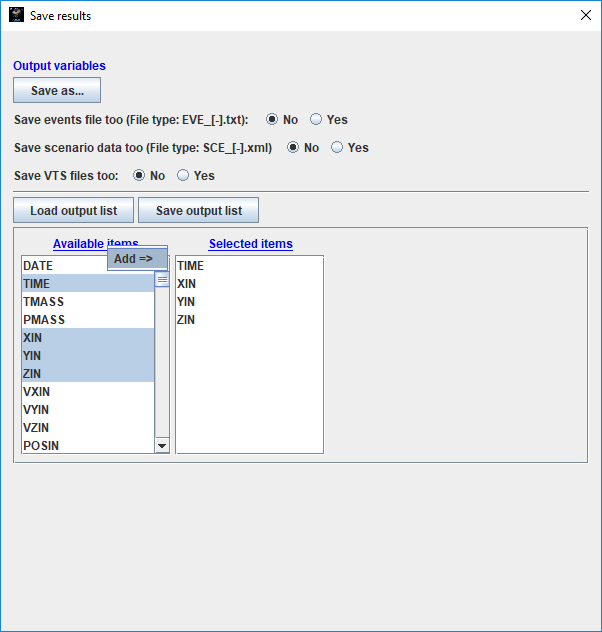Viewport: 602px width, 632px height.
Task: Click the scroll down arrow of available list
Action: click(x=162, y=445)
